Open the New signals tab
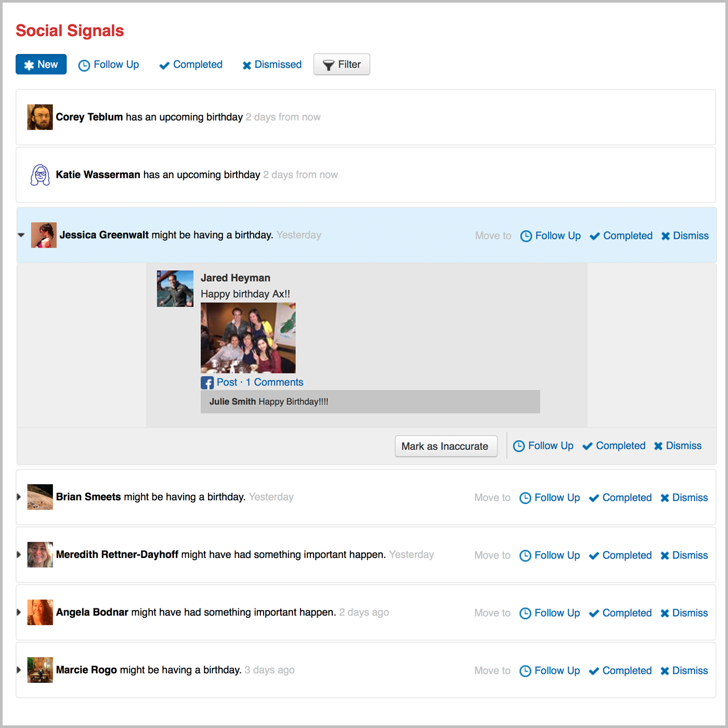 click(41, 64)
